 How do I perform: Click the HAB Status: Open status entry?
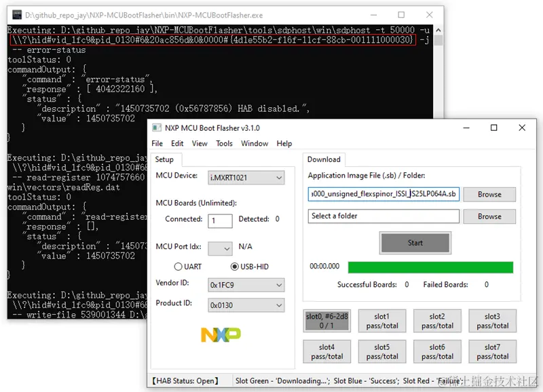click(185, 381)
